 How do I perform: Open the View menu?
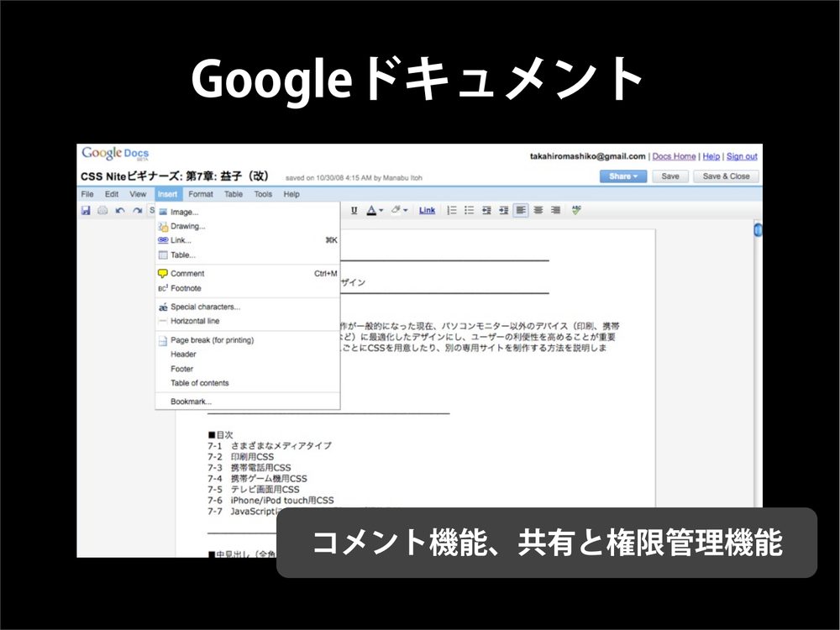[138, 194]
